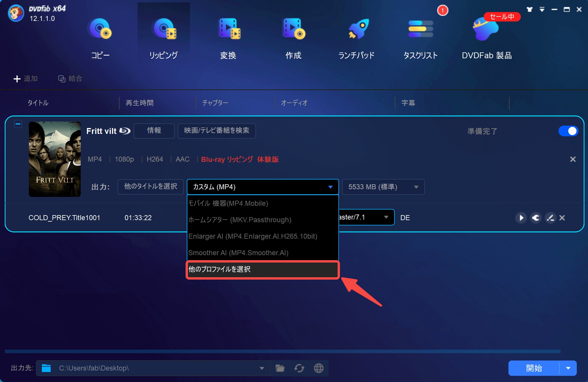This screenshot has width=588, height=382.
Task: Open the 情報 info button
Action: pyautogui.click(x=154, y=130)
